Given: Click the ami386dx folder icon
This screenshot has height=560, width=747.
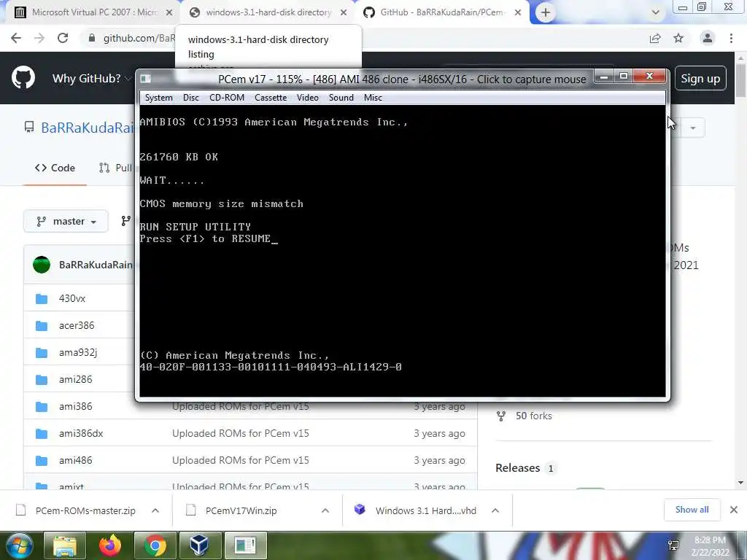Looking at the screenshot, I should point(42,434).
